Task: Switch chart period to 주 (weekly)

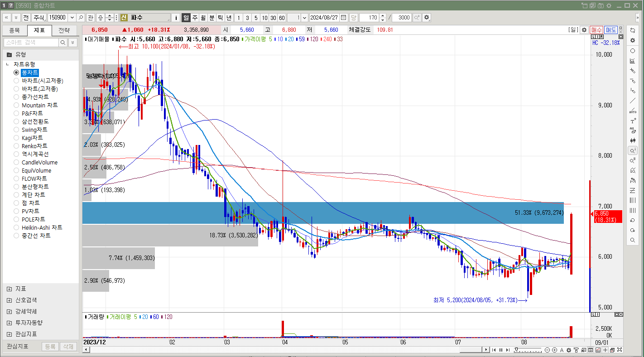Action: 195,18
